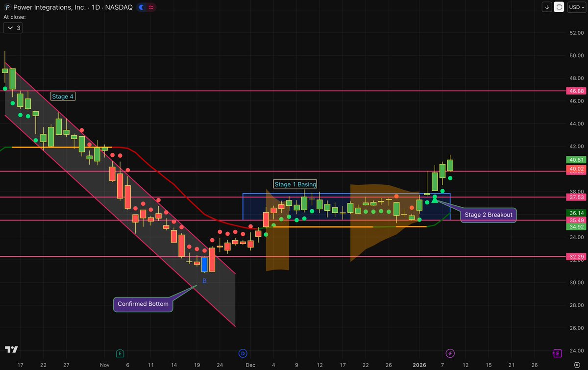Viewport: 588px width, 370px height.
Task: Click the blue B marker letter
Action: pyautogui.click(x=204, y=281)
